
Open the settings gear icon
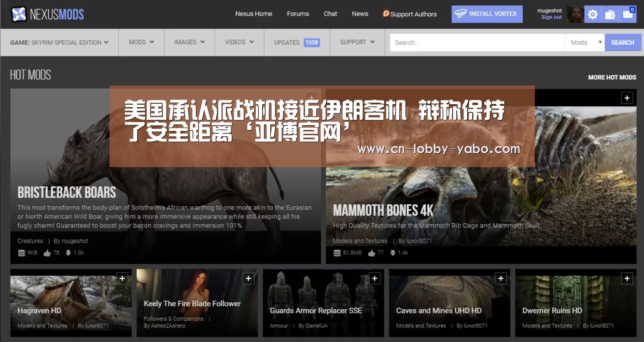click(x=593, y=14)
